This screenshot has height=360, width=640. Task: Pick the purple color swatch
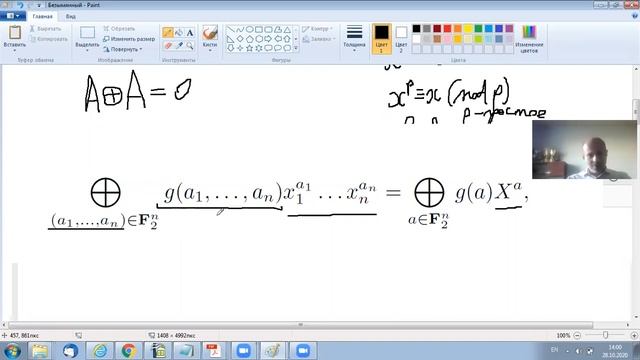click(509, 29)
